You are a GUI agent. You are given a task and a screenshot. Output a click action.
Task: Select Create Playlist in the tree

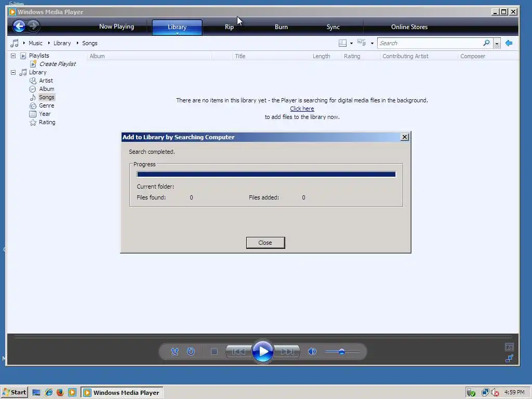(x=57, y=64)
